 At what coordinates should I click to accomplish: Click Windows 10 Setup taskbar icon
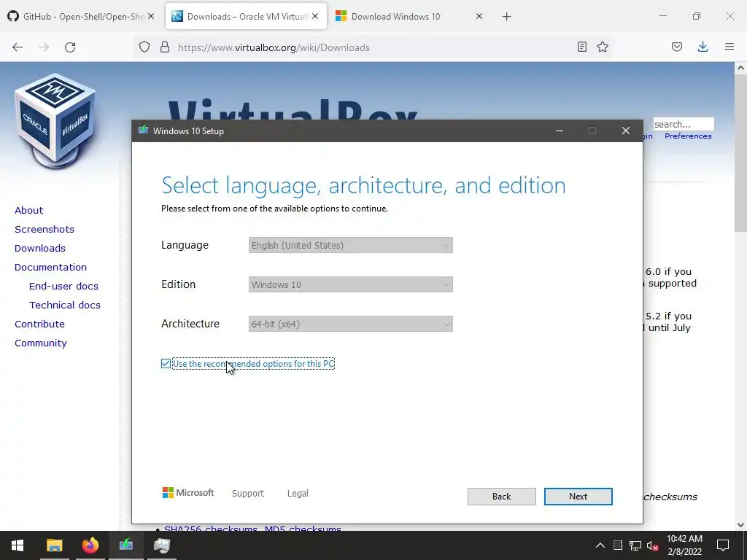[x=126, y=545]
